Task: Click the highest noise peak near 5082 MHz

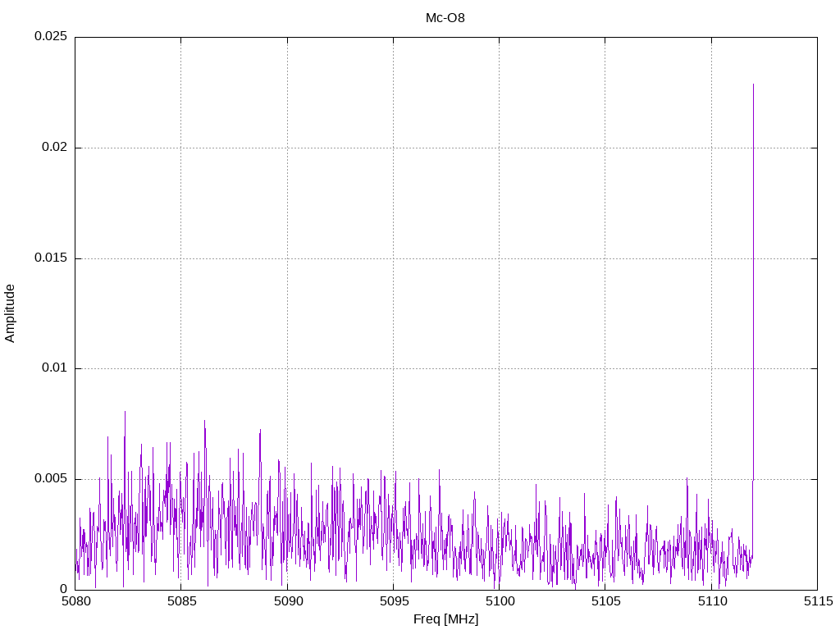Action: [x=125, y=412]
